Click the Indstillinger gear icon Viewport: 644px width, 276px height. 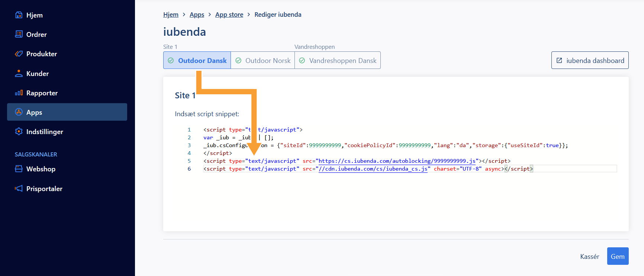(x=19, y=131)
